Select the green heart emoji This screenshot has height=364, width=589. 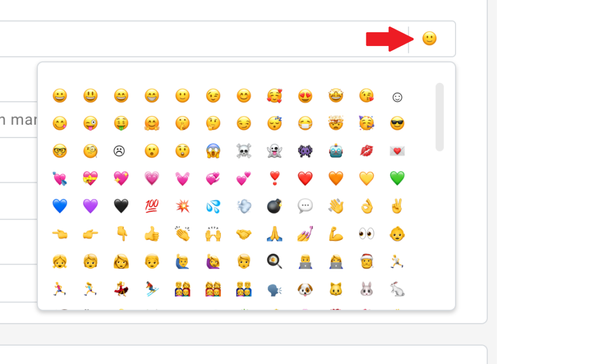pyautogui.click(x=397, y=178)
